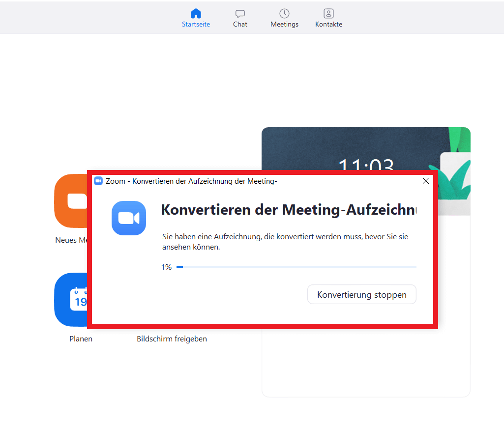Click the conversion progress bar
Screen dimensions: 504x423
(x=296, y=267)
